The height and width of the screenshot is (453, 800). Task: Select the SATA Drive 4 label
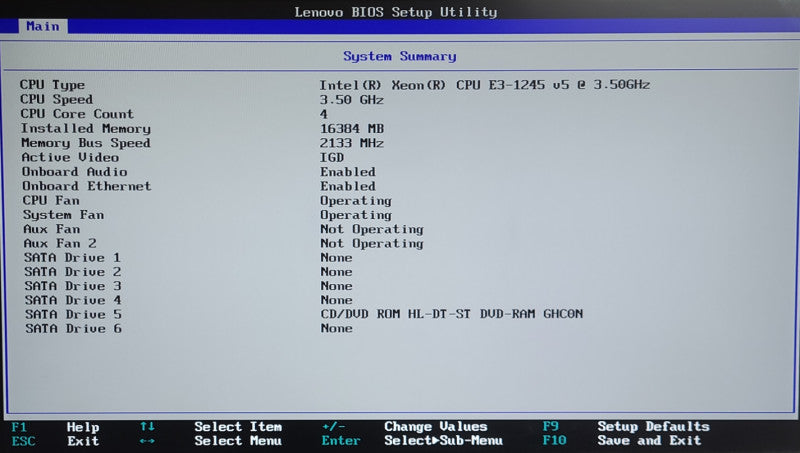click(73, 300)
